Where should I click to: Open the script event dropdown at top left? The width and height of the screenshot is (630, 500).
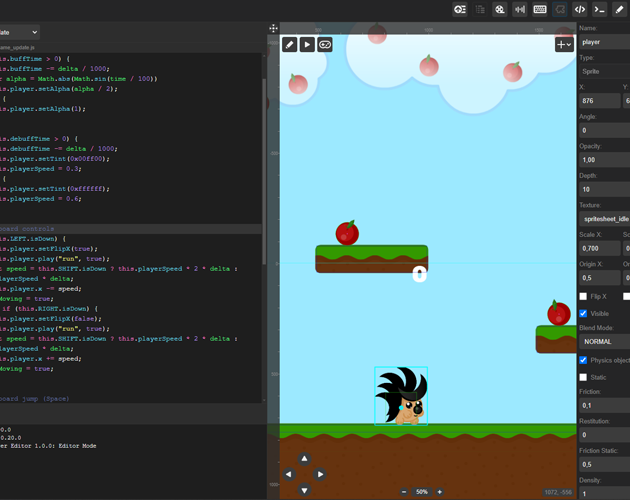tap(20, 32)
